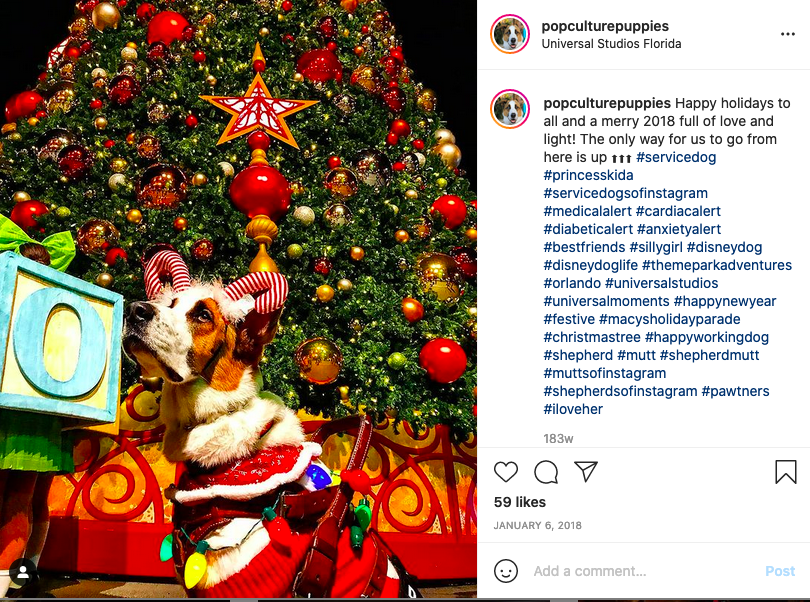Open the January 6, 2018 timestamp link
This screenshot has height=602, width=810.
(537, 526)
